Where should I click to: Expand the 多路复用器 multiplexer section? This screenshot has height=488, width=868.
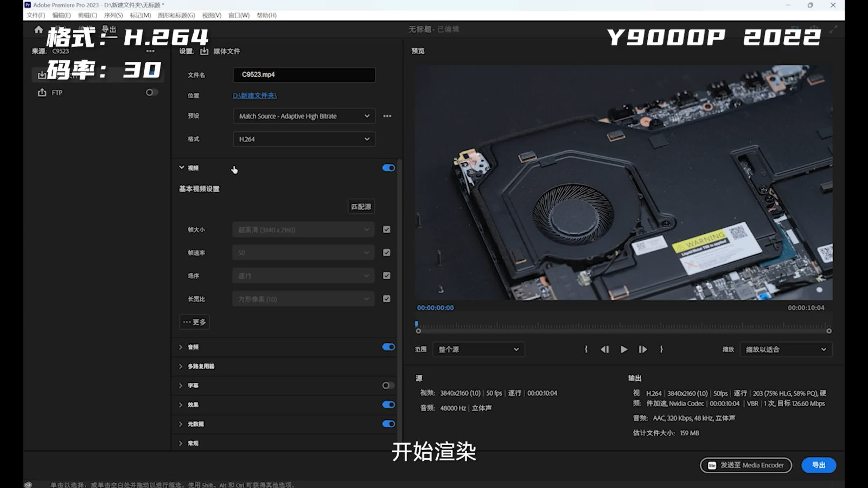[x=181, y=367]
